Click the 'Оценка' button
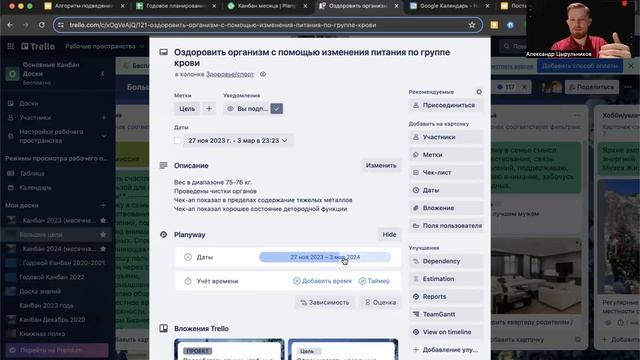This screenshot has height=360, width=640. click(x=380, y=302)
